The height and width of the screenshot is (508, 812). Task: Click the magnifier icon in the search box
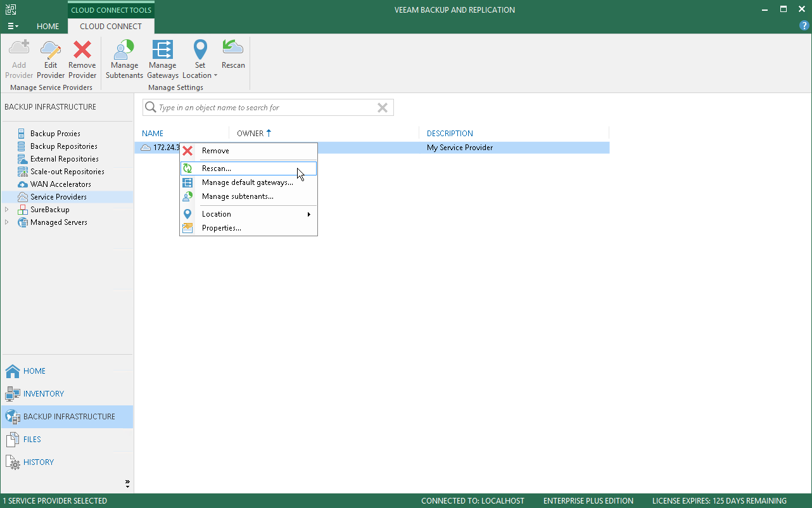point(151,108)
